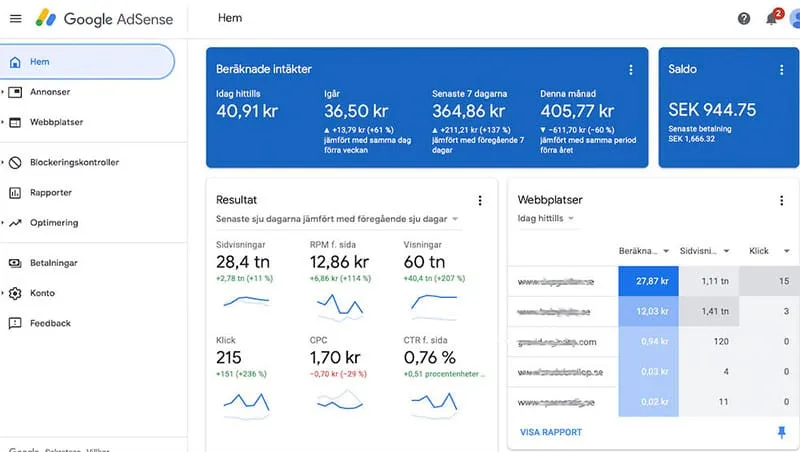Viewport: 800px width, 452px height.
Task: Open the Resultat card three-dot menu
Action: click(480, 200)
